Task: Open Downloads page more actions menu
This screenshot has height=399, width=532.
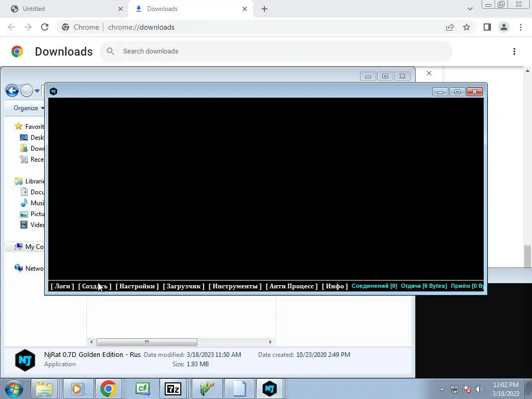Action: tap(514, 51)
